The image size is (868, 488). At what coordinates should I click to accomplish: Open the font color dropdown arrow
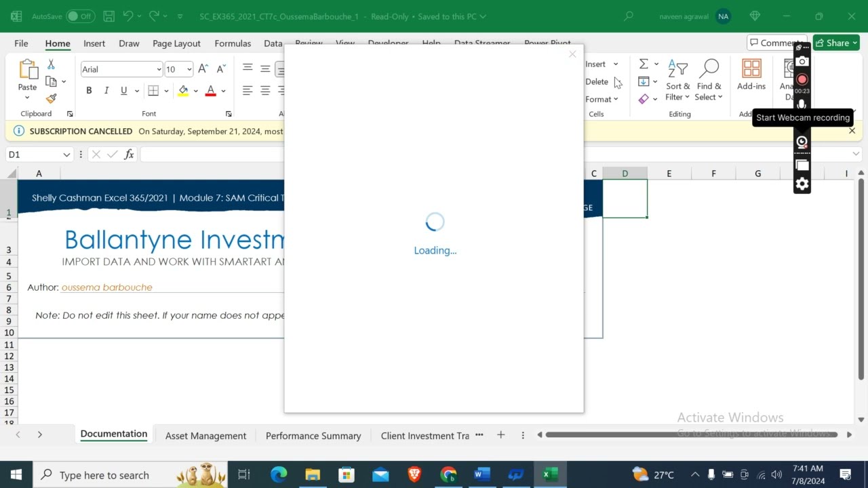223,91
